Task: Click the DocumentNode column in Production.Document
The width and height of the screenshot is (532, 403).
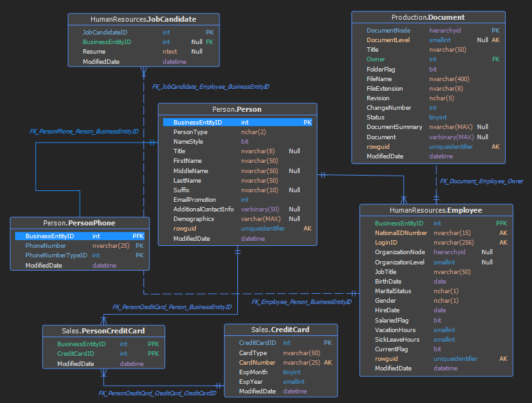Action: pos(429,30)
